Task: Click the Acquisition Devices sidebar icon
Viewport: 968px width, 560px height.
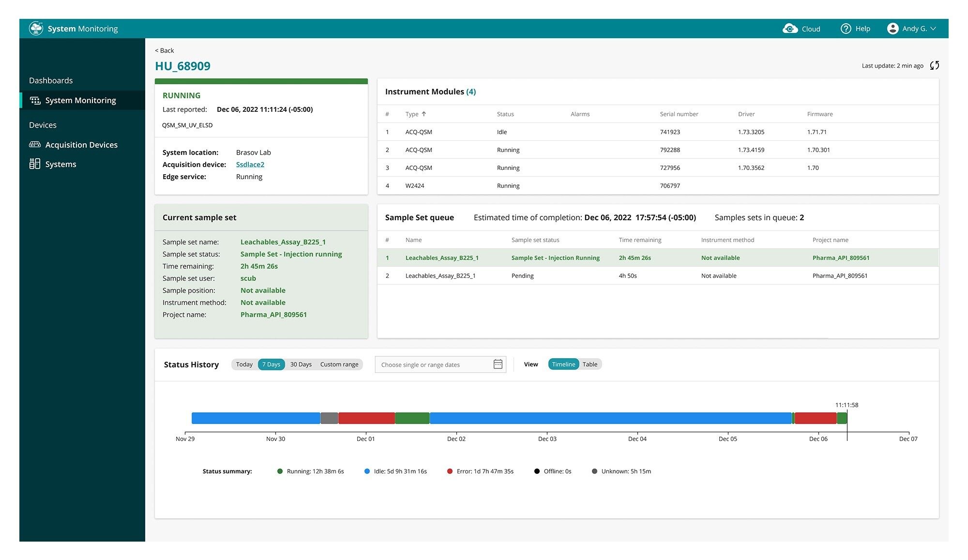Action: [x=34, y=144]
